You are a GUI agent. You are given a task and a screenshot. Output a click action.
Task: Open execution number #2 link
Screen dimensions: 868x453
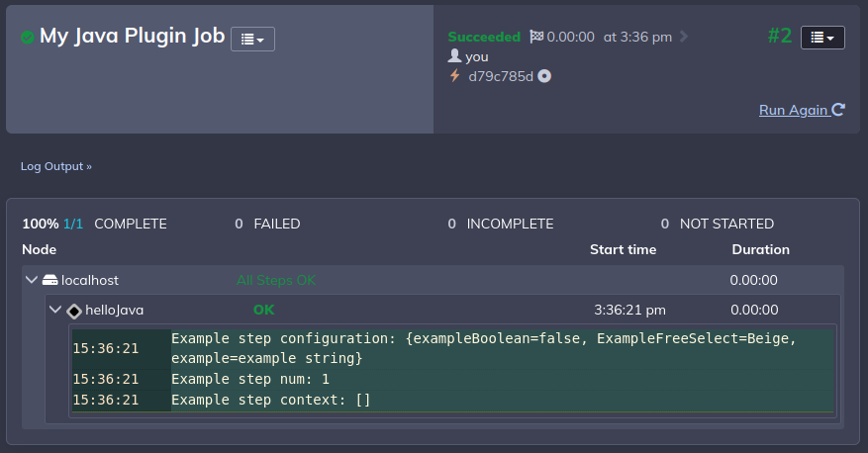[x=780, y=36]
